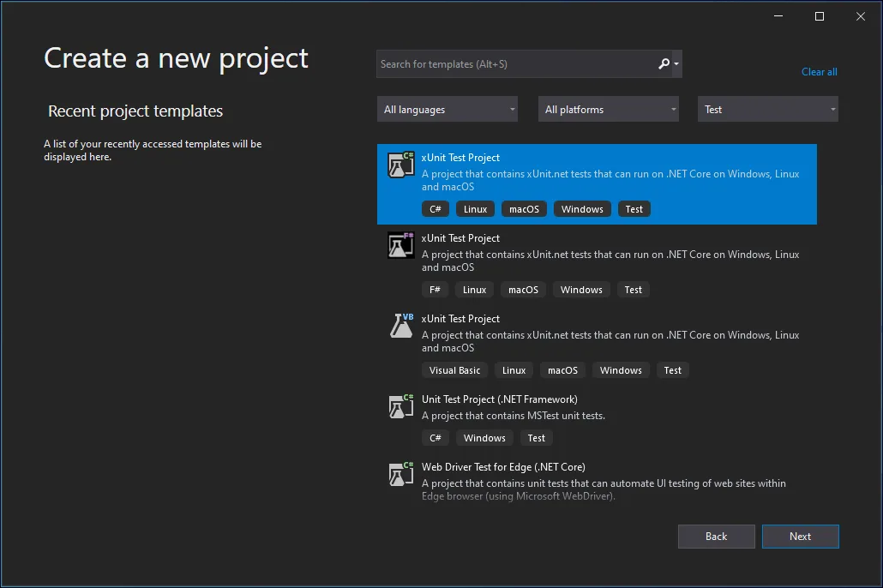Click the search magnifier icon
This screenshot has width=883, height=588.
(664, 63)
